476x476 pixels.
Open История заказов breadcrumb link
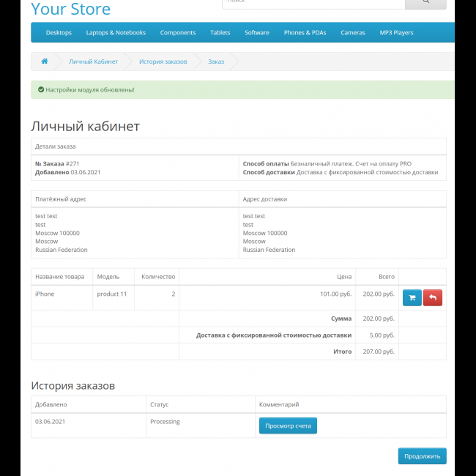[163, 62]
